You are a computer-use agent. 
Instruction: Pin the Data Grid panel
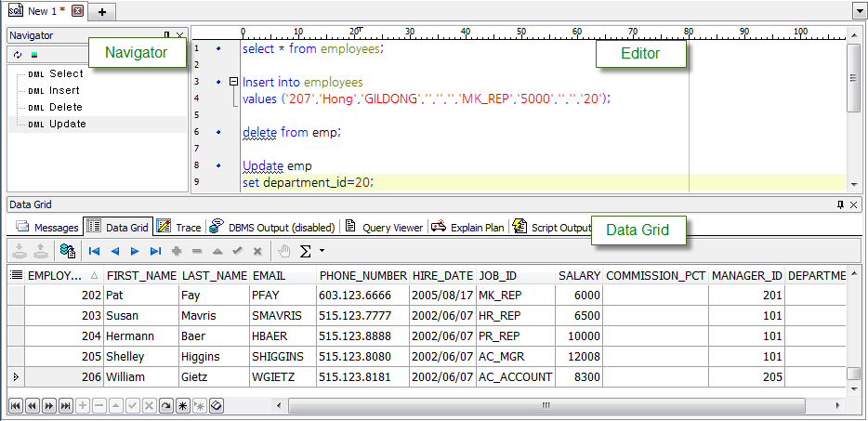point(840,204)
